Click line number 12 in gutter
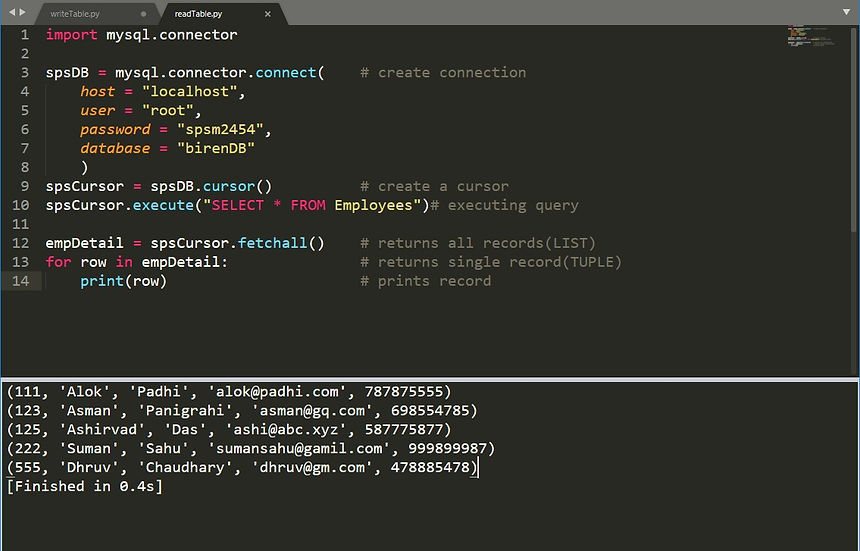Screen dimensions: 860x551 pos(21,243)
